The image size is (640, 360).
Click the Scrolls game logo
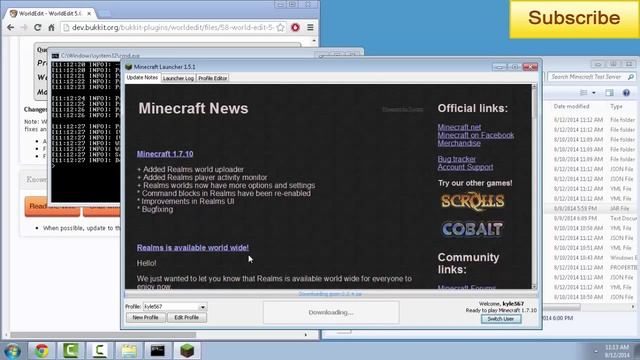tap(473, 201)
